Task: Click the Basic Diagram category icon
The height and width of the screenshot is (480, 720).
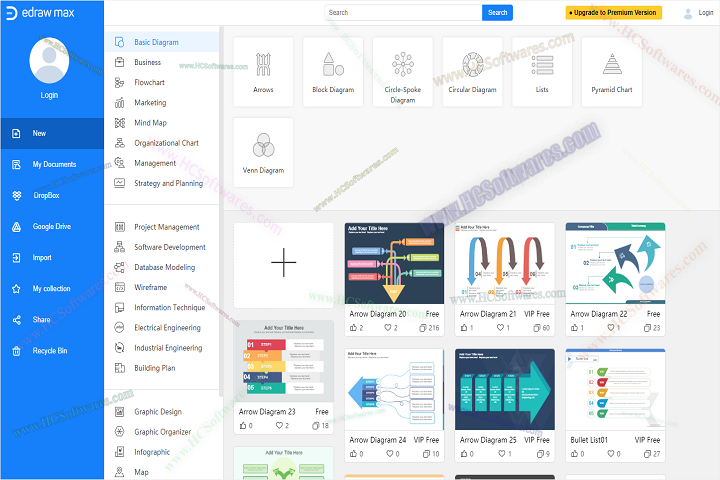Action: point(119,42)
